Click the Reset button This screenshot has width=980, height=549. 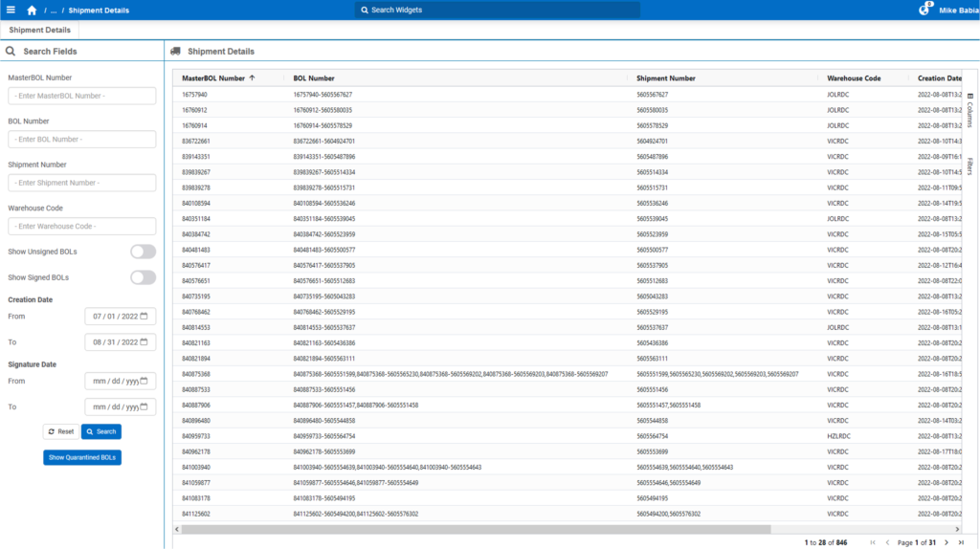pyautogui.click(x=61, y=431)
